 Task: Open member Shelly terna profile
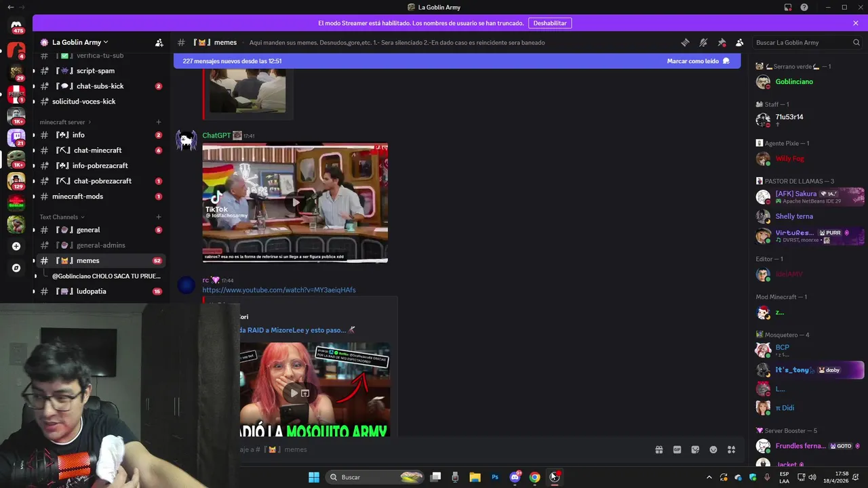(808, 216)
